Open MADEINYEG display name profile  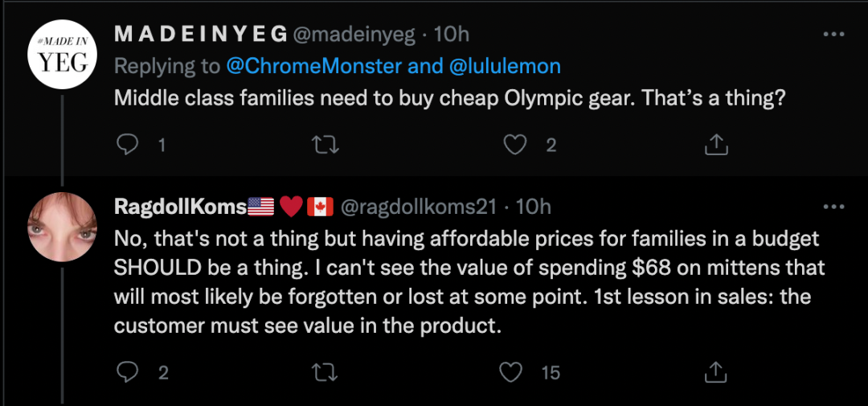[x=201, y=35]
